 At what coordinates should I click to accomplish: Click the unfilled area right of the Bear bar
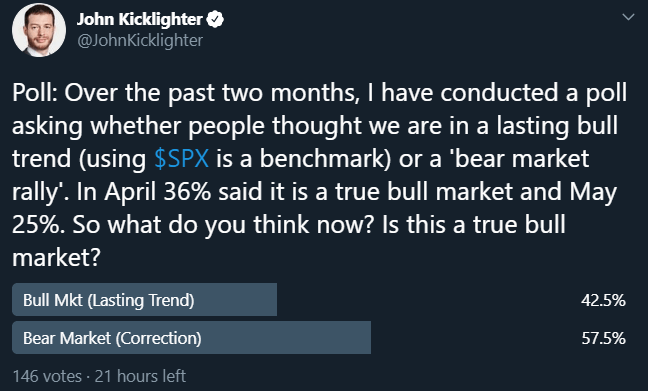(475, 338)
